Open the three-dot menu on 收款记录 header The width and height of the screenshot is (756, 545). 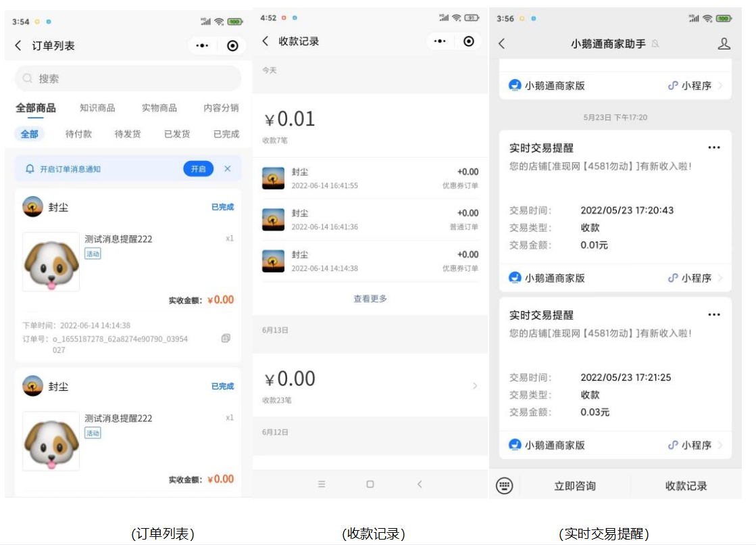[x=440, y=41]
